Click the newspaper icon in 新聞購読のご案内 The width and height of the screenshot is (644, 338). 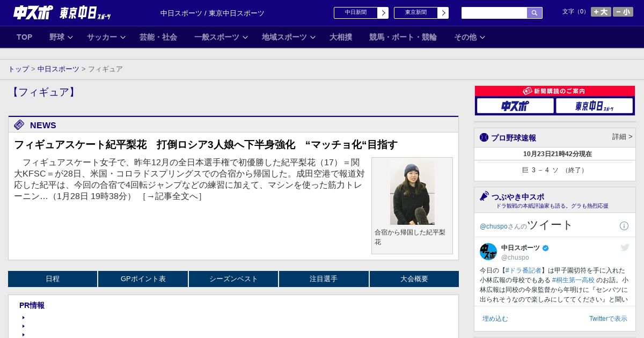[528, 91]
